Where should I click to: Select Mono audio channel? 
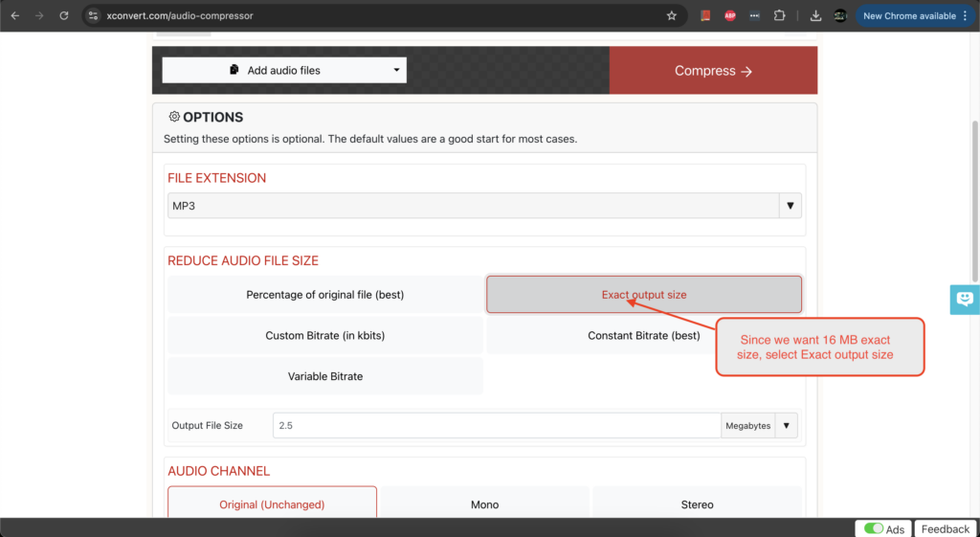(x=484, y=503)
